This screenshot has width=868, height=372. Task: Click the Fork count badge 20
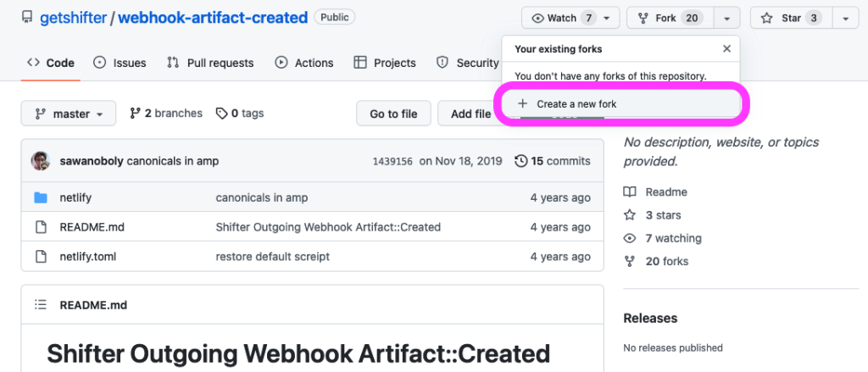[x=692, y=19]
